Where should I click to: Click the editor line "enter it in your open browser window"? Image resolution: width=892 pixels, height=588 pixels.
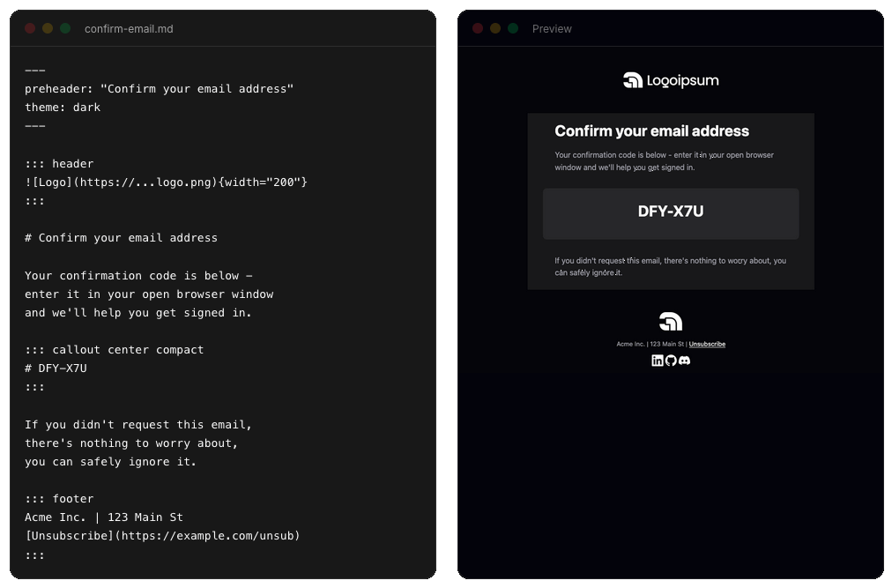point(149,294)
